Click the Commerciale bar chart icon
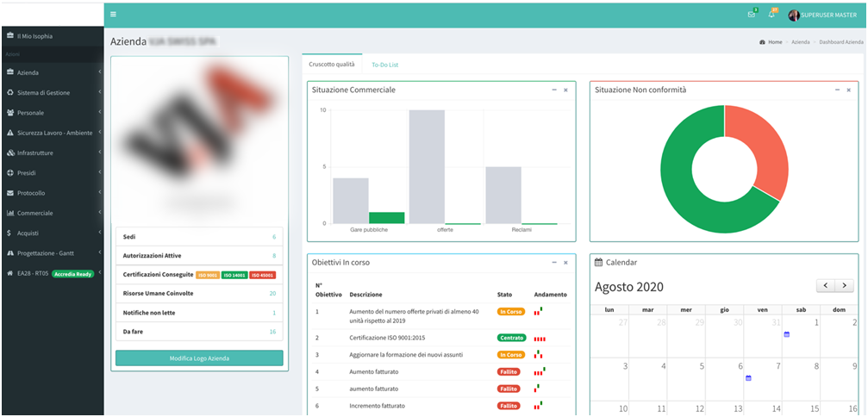Image resolution: width=868 pixels, height=417 pixels. (x=9, y=213)
